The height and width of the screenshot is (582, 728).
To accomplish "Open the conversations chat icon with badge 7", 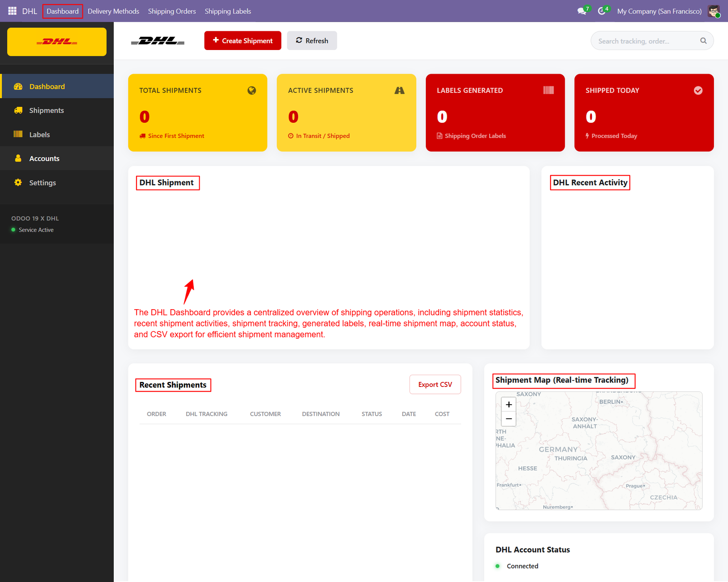I will point(582,11).
